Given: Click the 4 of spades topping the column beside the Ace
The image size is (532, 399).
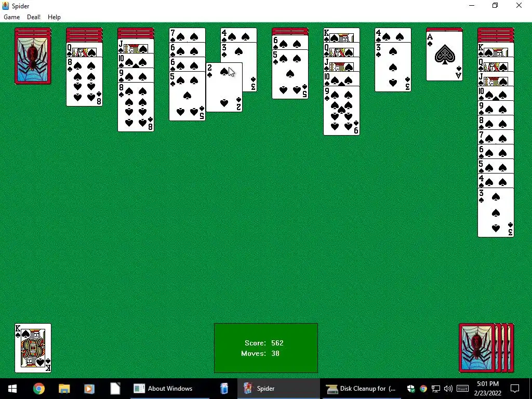Looking at the screenshot, I should point(393,35).
